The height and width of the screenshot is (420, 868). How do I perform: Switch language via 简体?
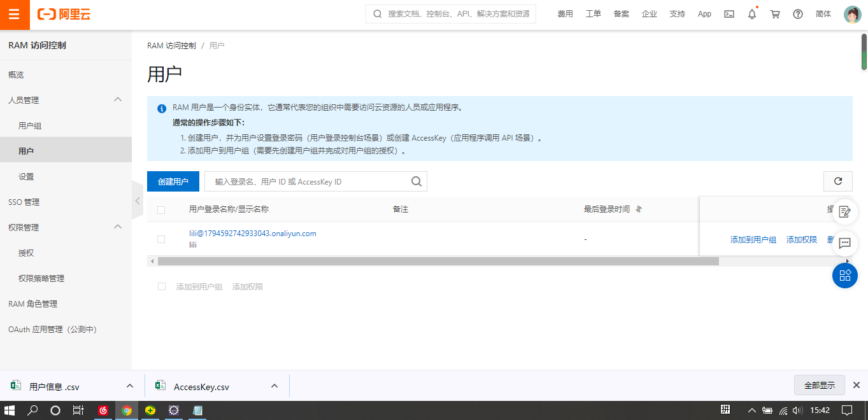(823, 14)
